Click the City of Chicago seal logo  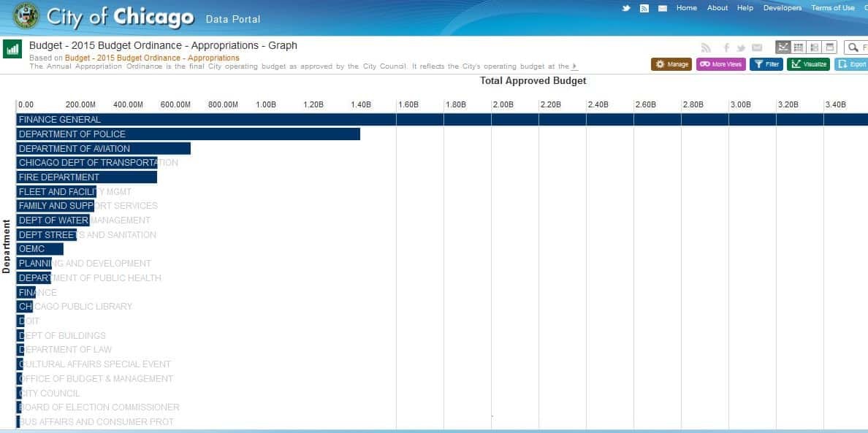point(26,16)
